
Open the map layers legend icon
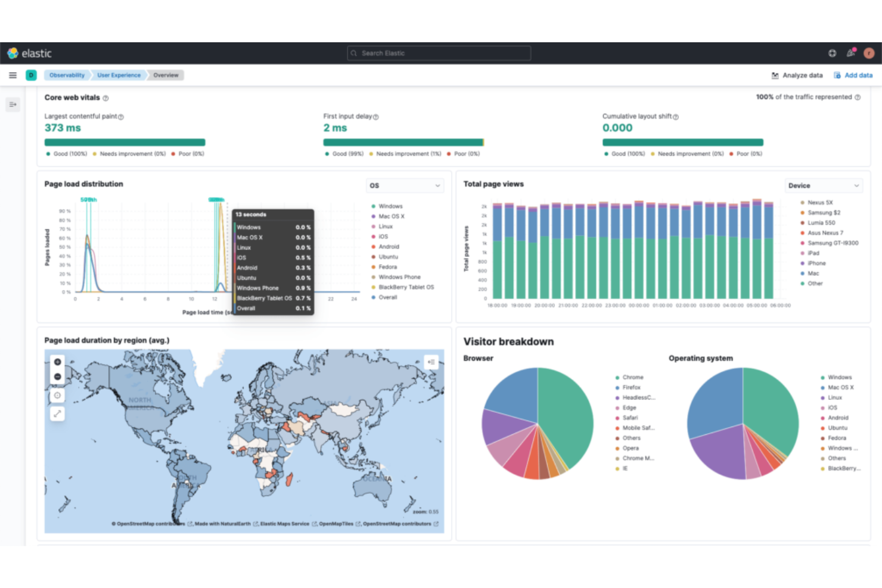(x=431, y=362)
